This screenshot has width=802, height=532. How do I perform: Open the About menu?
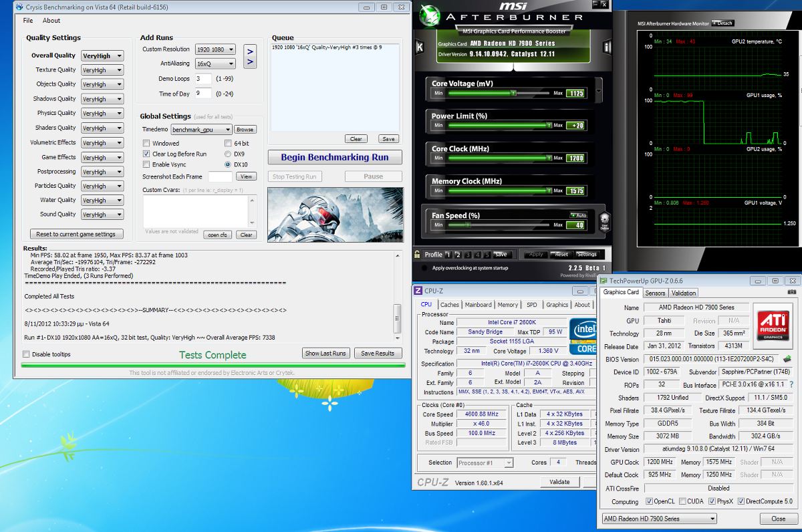coord(51,21)
